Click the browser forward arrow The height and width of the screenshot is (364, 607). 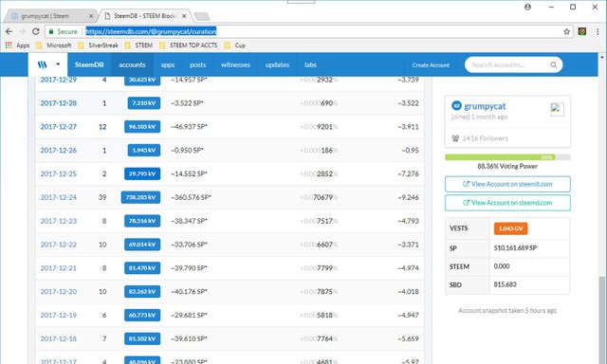(x=22, y=31)
